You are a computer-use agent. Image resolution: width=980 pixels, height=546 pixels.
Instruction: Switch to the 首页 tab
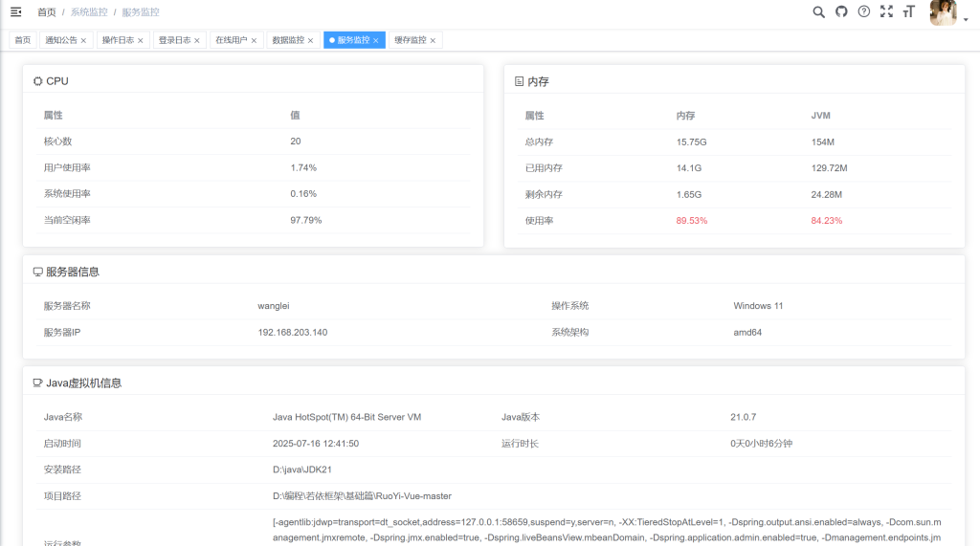pyautogui.click(x=23, y=40)
